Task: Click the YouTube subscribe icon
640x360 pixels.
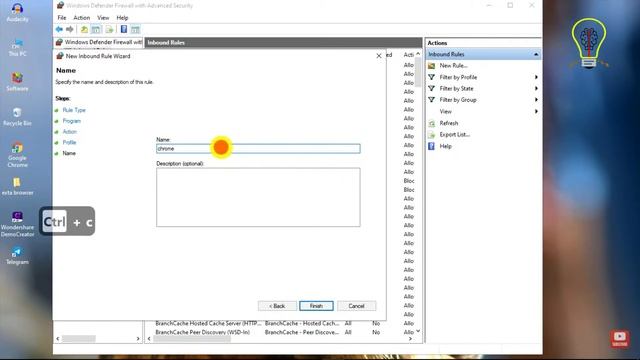Action: tap(620, 338)
